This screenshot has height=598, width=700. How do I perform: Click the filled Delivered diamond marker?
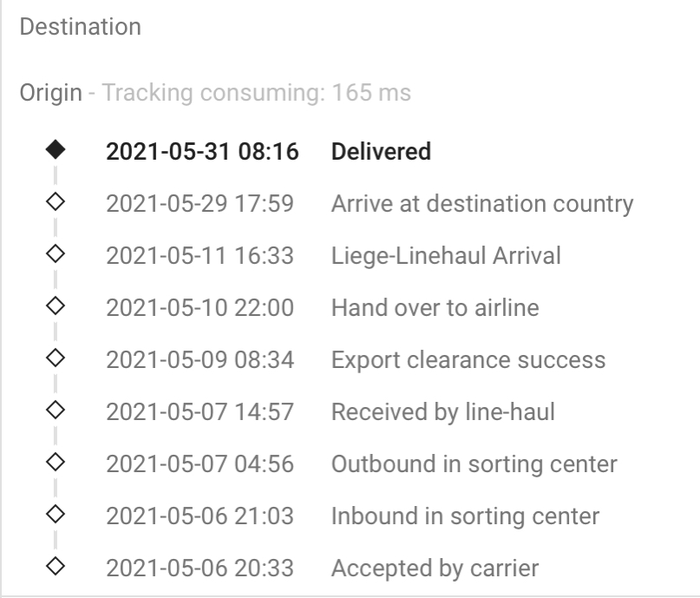point(56,151)
